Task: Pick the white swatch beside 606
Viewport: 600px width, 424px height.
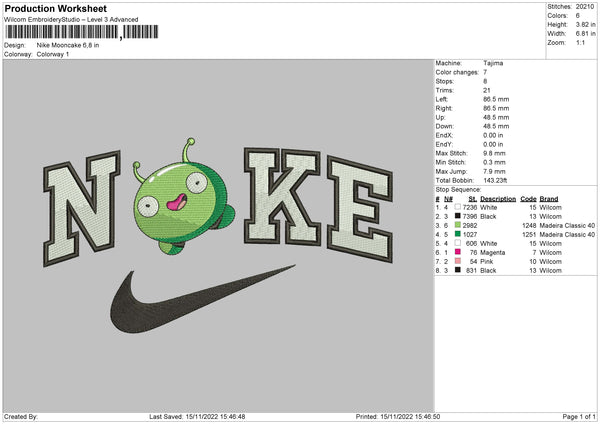Action: pyautogui.click(x=458, y=243)
